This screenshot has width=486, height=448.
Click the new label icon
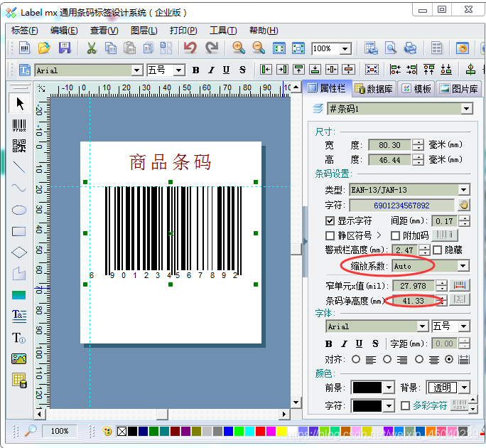click(24, 48)
